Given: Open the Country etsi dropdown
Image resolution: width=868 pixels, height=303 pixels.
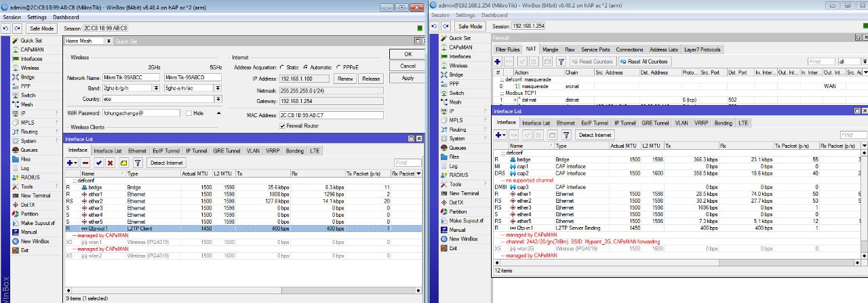Looking at the screenshot, I should point(220,99).
